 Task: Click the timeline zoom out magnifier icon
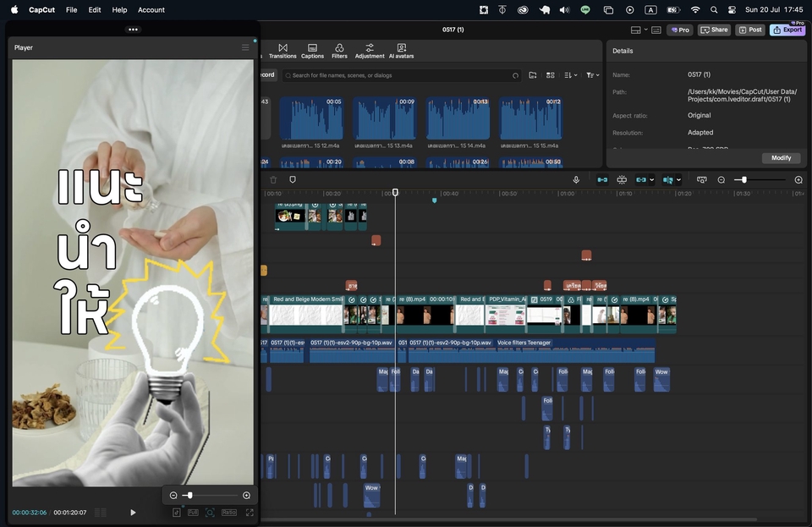click(721, 179)
